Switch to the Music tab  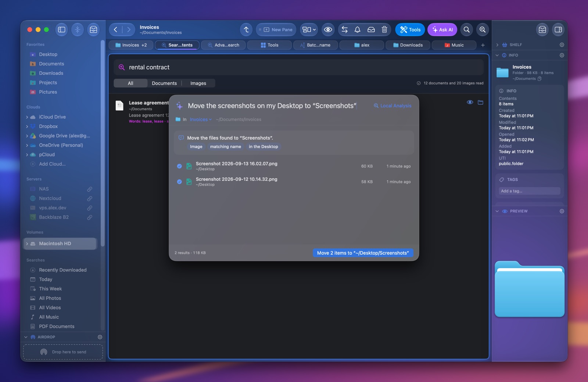(x=454, y=45)
